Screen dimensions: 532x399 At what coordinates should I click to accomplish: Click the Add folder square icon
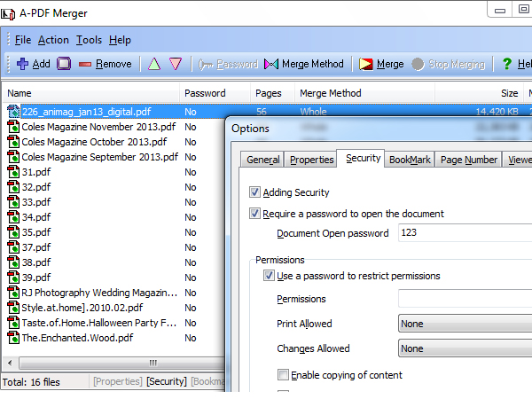(64, 64)
